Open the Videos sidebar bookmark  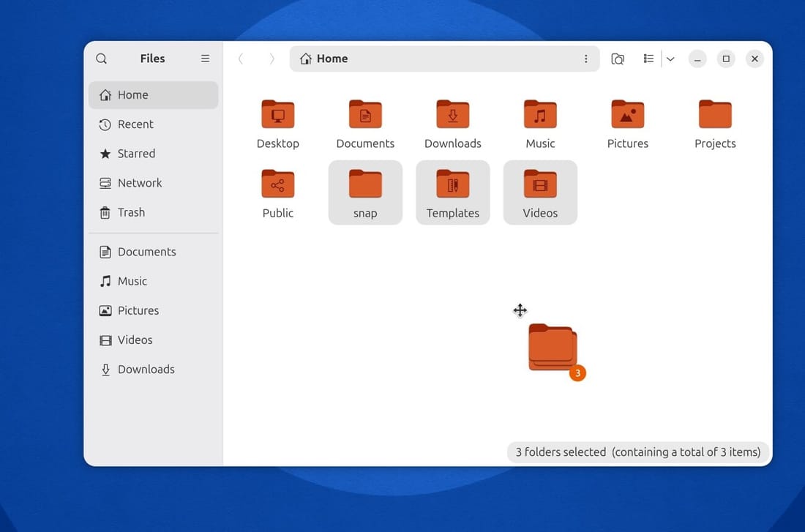click(x=153, y=340)
